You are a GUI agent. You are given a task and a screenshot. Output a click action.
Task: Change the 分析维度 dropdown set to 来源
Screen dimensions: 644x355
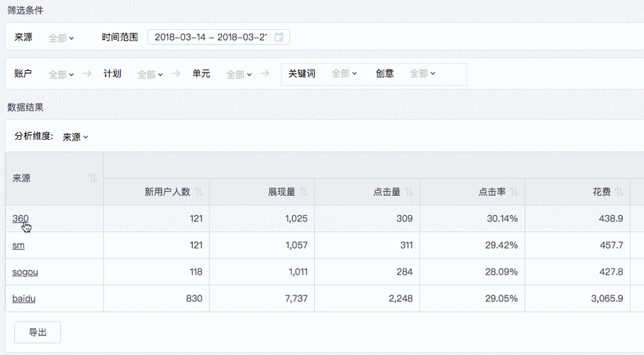[75, 137]
